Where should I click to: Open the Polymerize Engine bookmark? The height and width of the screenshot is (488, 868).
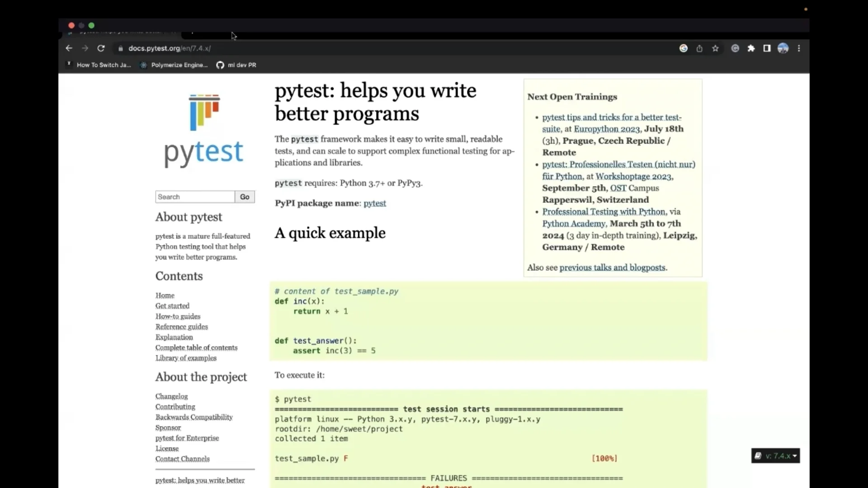tap(173, 65)
